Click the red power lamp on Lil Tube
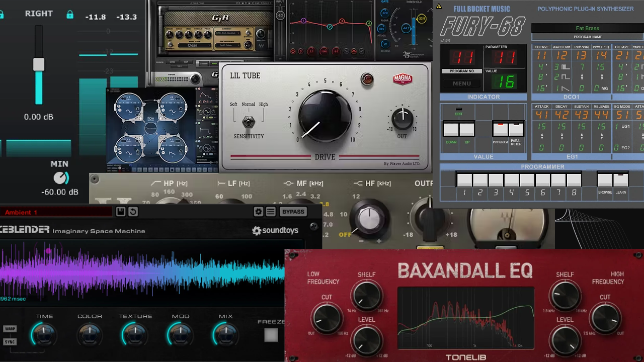The image size is (644, 362). coord(367,79)
